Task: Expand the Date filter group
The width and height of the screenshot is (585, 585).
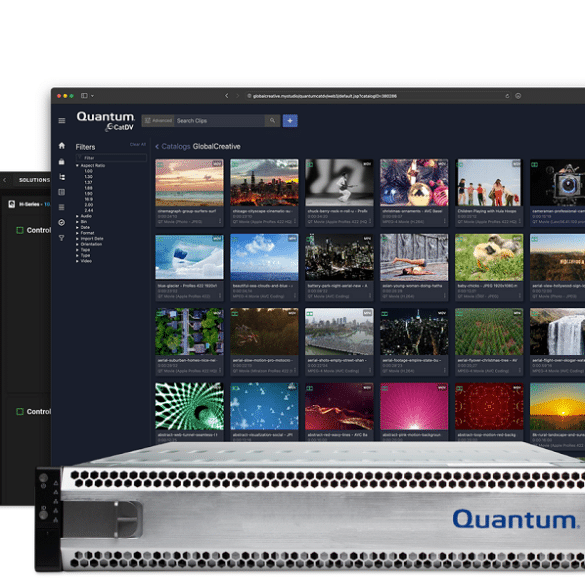Action: tap(78, 228)
